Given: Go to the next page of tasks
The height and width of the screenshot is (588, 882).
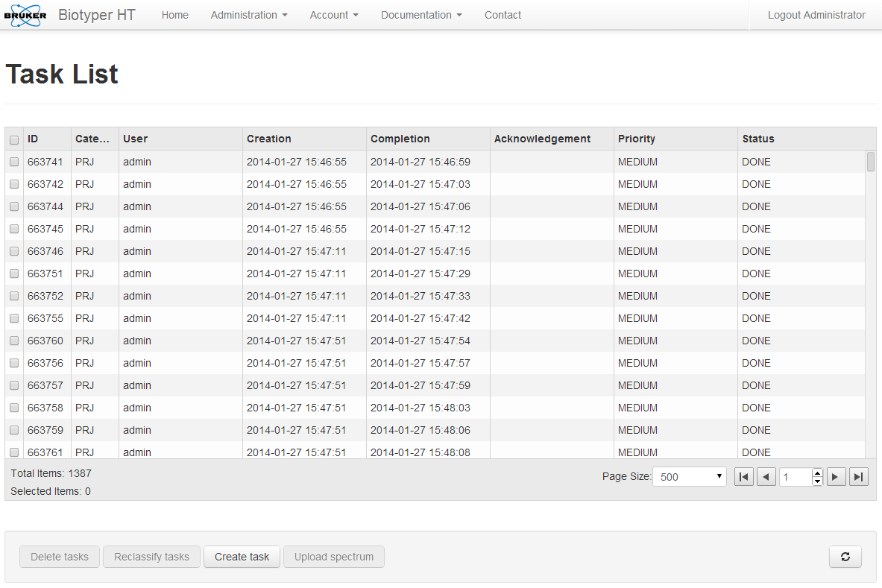Looking at the screenshot, I should (x=836, y=477).
